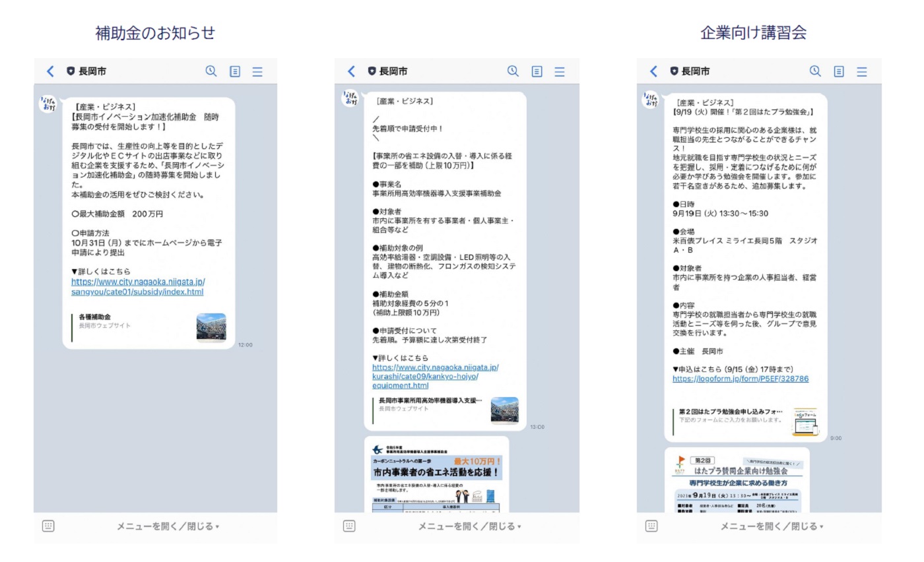Screen dimensions: 924x562
Task: Open search icon in right phone header
Action: pyautogui.click(x=815, y=71)
